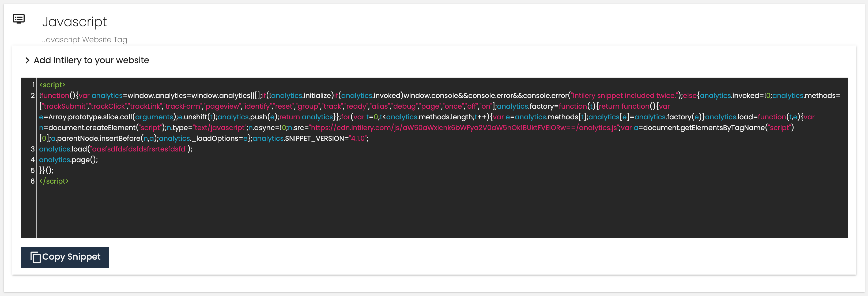This screenshot has height=296, width=868.
Task: Click line number 6 in gutter
Action: (33, 181)
